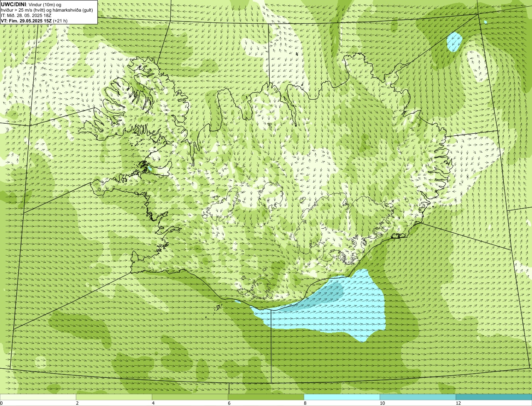Click the "VT: Fim. 29.05.2025 15Z (+21 h)" line
This screenshot has height=406, width=532.
pos(34,20)
